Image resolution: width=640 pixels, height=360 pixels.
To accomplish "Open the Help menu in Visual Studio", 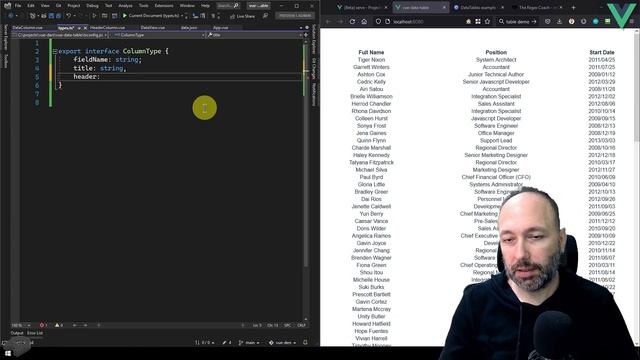I will click(205, 6).
